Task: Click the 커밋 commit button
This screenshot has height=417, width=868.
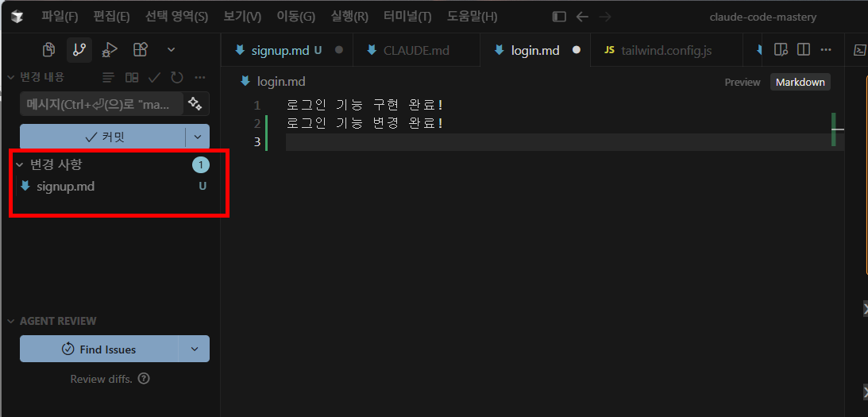Action: coord(102,137)
